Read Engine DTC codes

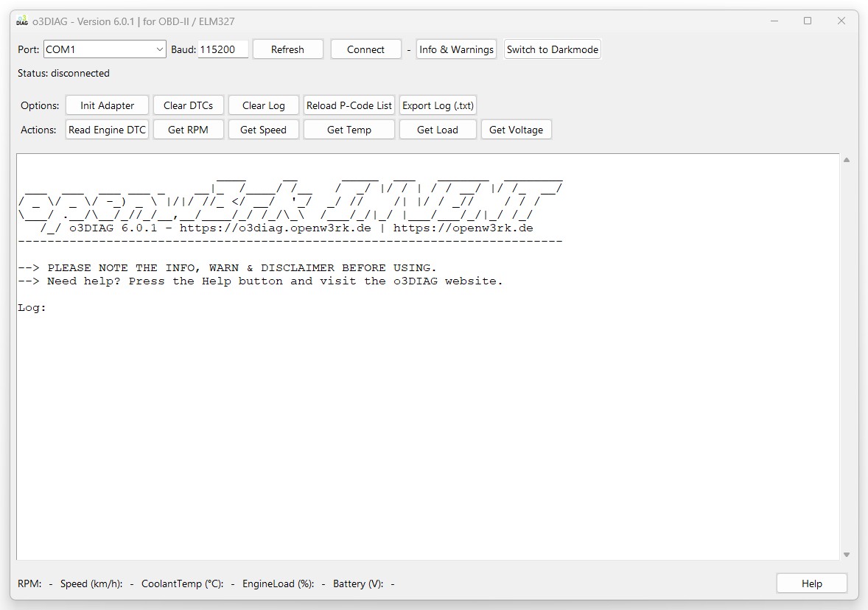[x=107, y=130]
